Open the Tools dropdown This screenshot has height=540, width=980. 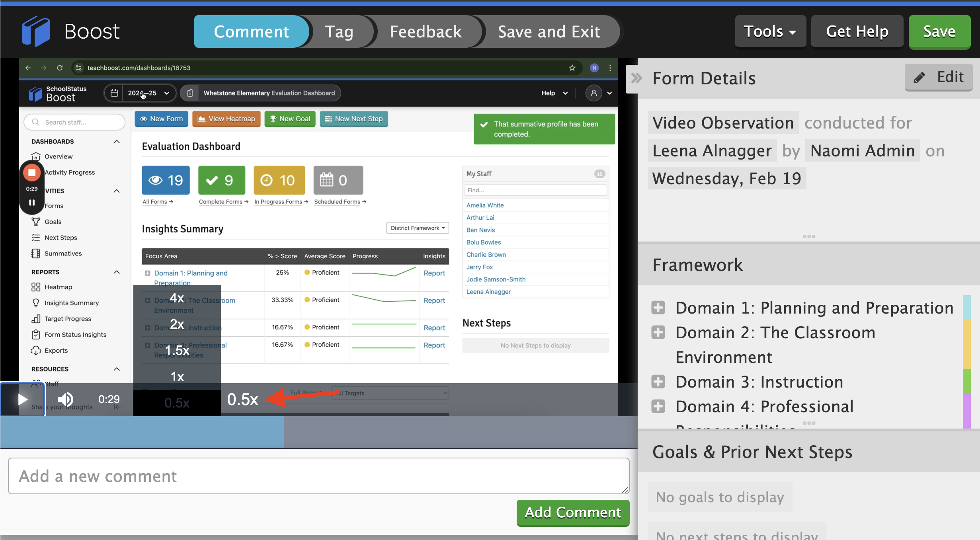[x=770, y=31]
